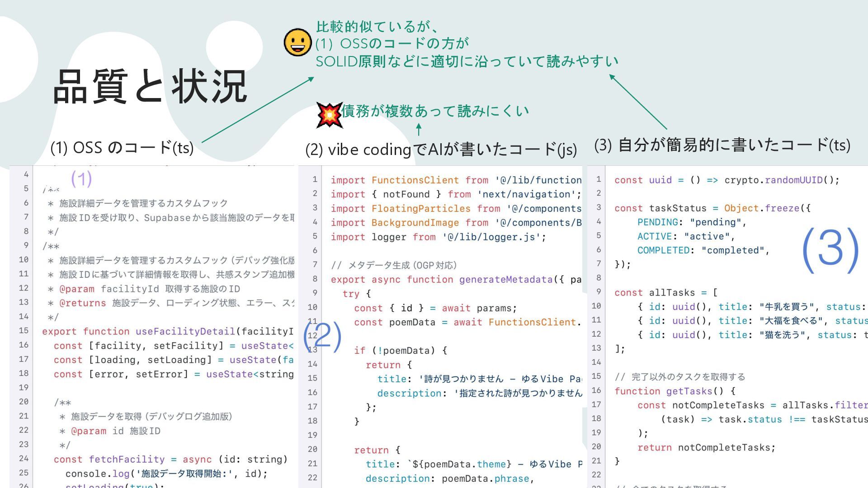Click the large blue (3) label
868x488 pixels.
[830, 250]
